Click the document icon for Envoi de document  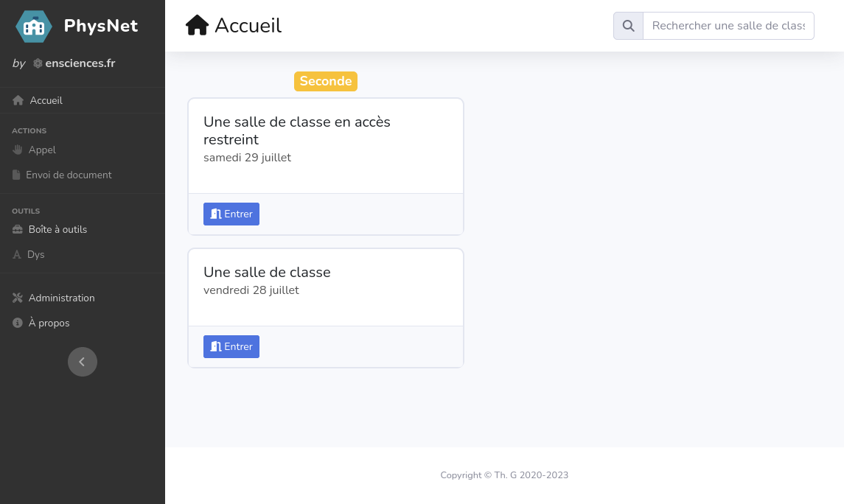[16, 175]
